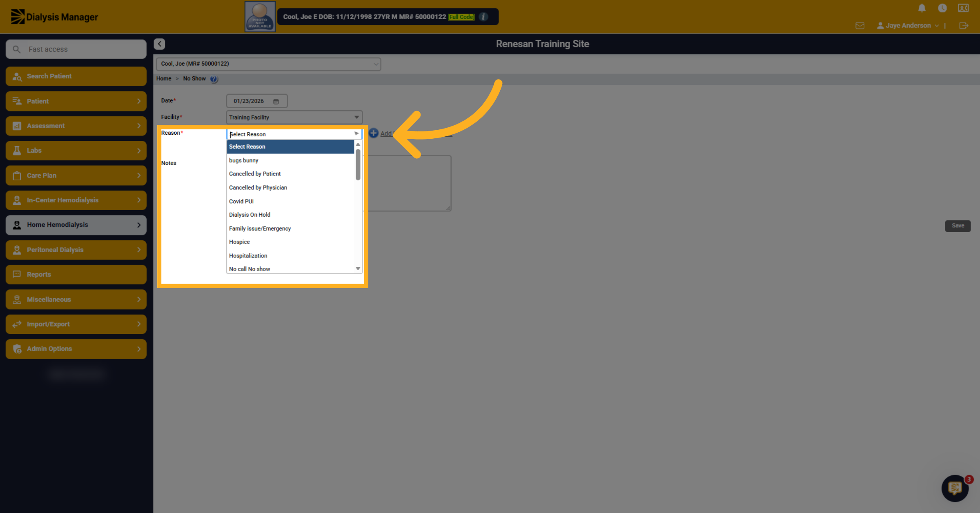Screen dimensions: 980x513
Task: Open the Peritoneal Dialysis menu
Action: tap(76, 250)
